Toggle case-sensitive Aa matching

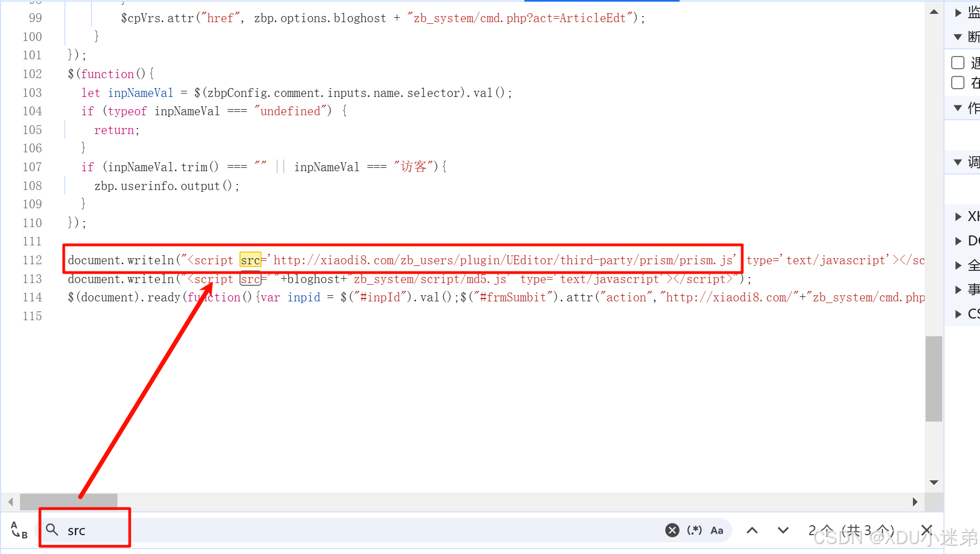717,530
